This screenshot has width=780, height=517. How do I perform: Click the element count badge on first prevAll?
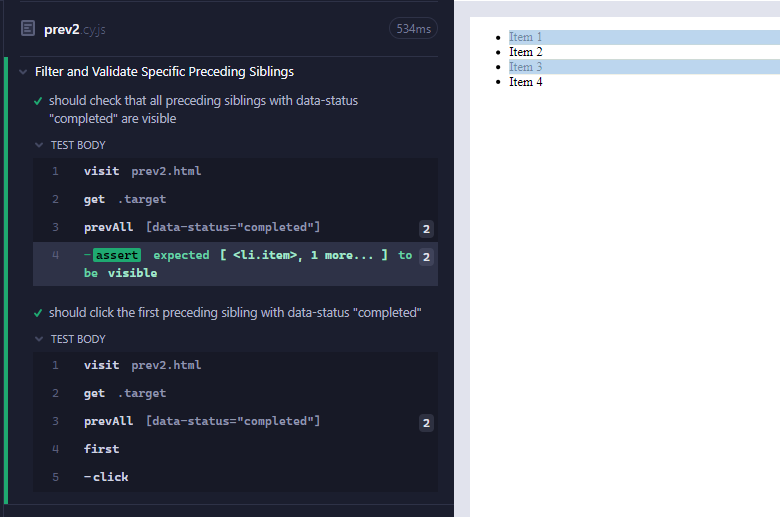coord(426,229)
